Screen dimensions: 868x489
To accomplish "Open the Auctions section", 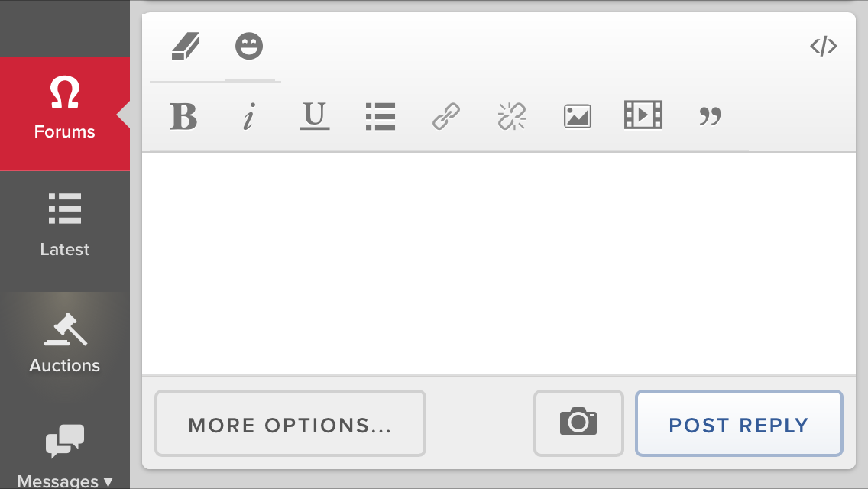I will (x=65, y=345).
